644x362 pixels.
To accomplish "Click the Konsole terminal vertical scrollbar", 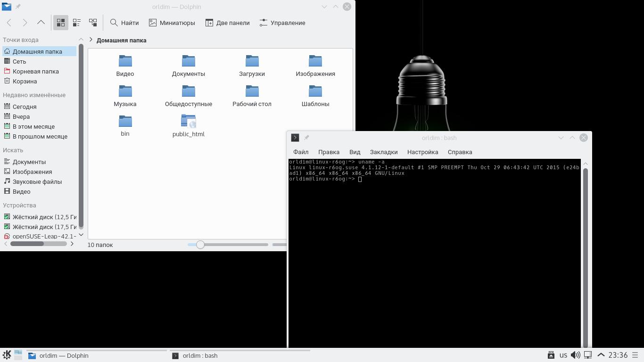I will point(586,257).
